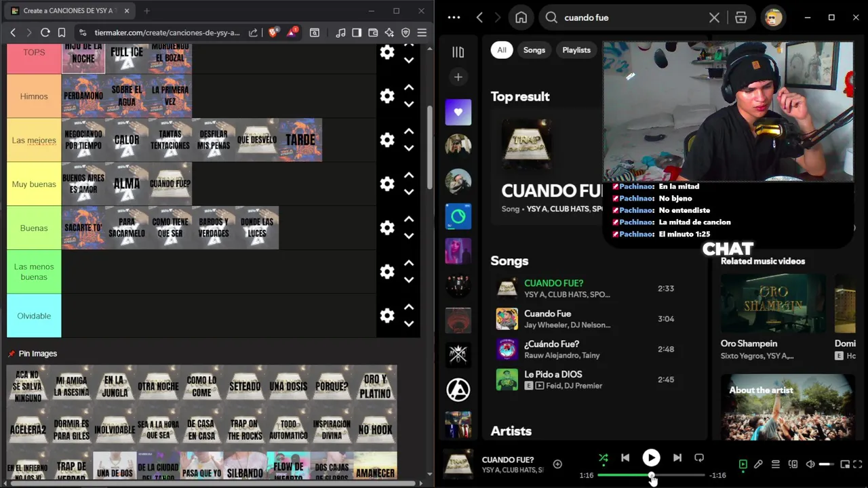Open settings gear for Las menos buenas tier
Image resolution: width=868 pixels, height=488 pixels.
(x=387, y=272)
